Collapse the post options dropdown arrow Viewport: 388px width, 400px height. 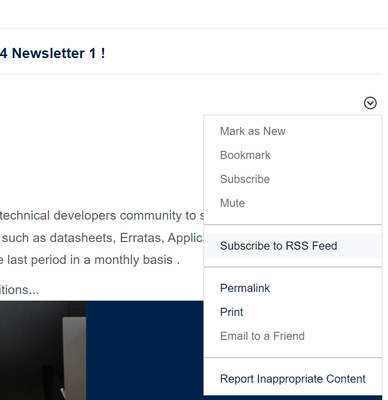coord(370,103)
